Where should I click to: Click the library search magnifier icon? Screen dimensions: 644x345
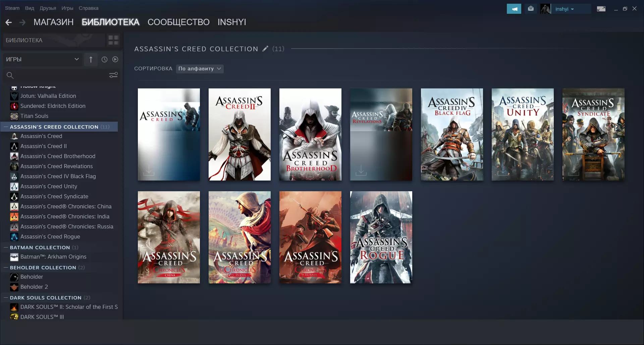pyautogui.click(x=10, y=75)
